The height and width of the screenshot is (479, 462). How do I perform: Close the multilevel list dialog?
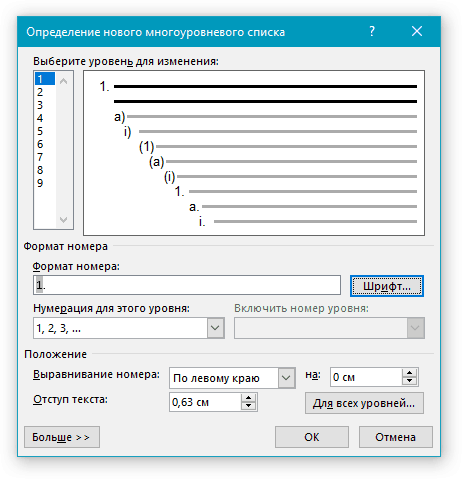[417, 32]
